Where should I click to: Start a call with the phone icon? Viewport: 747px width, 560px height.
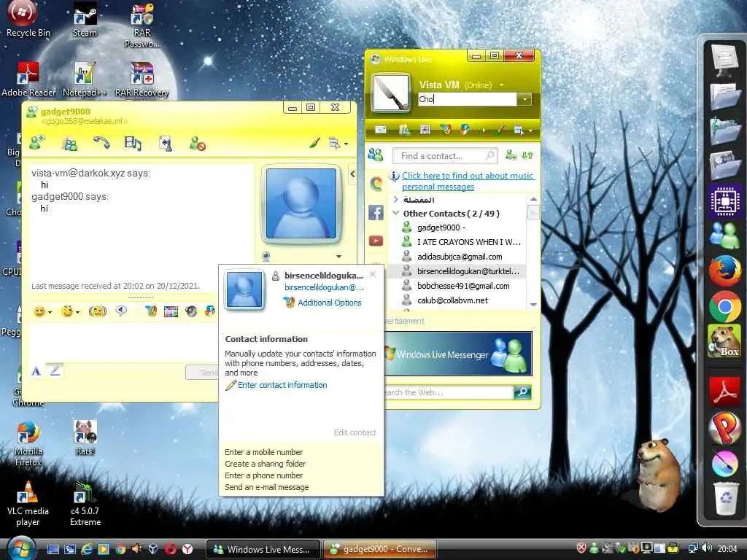(x=101, y=143)
